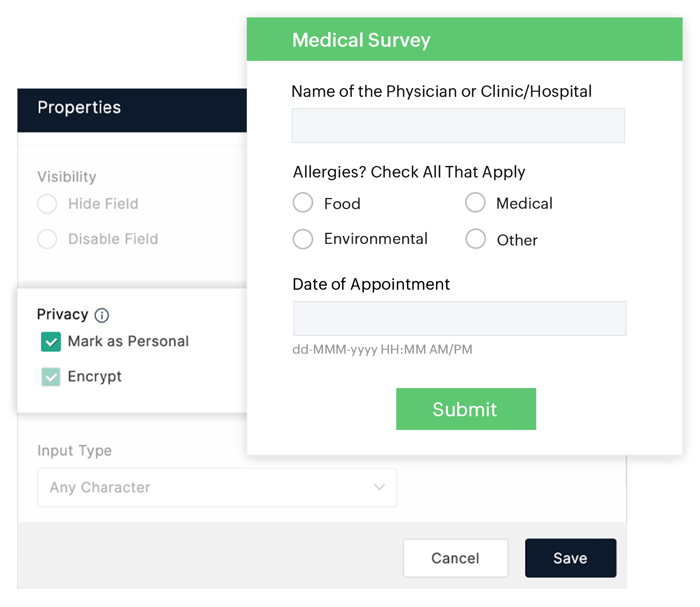Click the Any Character dropdown chevron
The image size is (700, 607).
click(379, 487)
